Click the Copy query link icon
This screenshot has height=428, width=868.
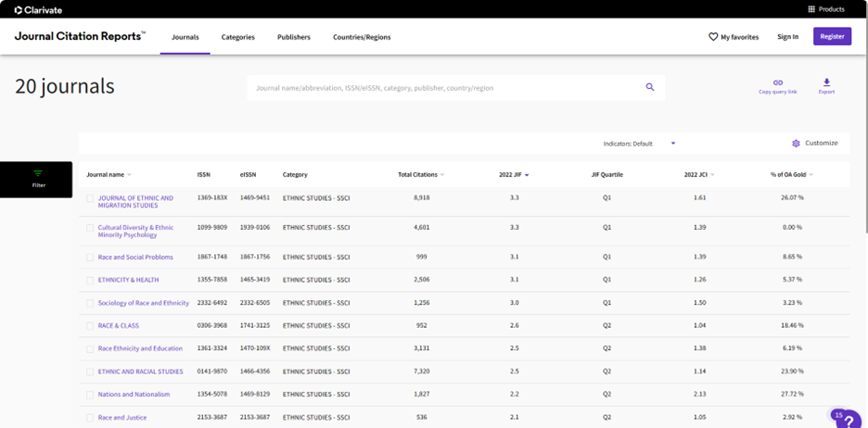777,83
